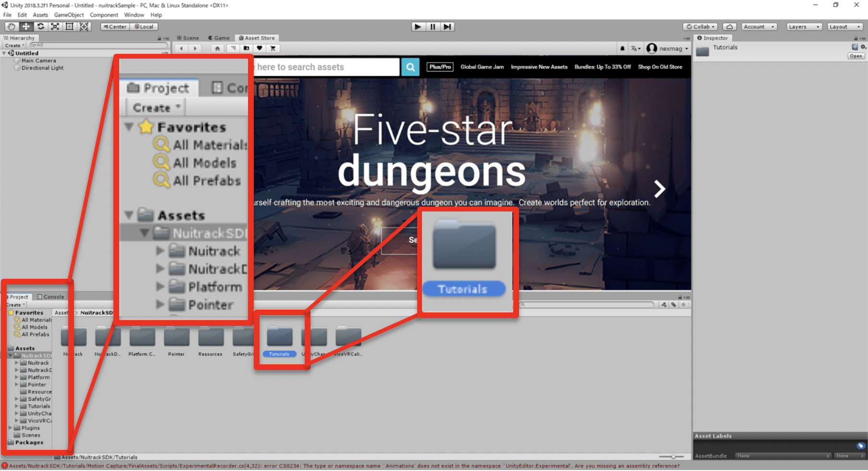Open Inspector gear settings menu

click(863, 47)
